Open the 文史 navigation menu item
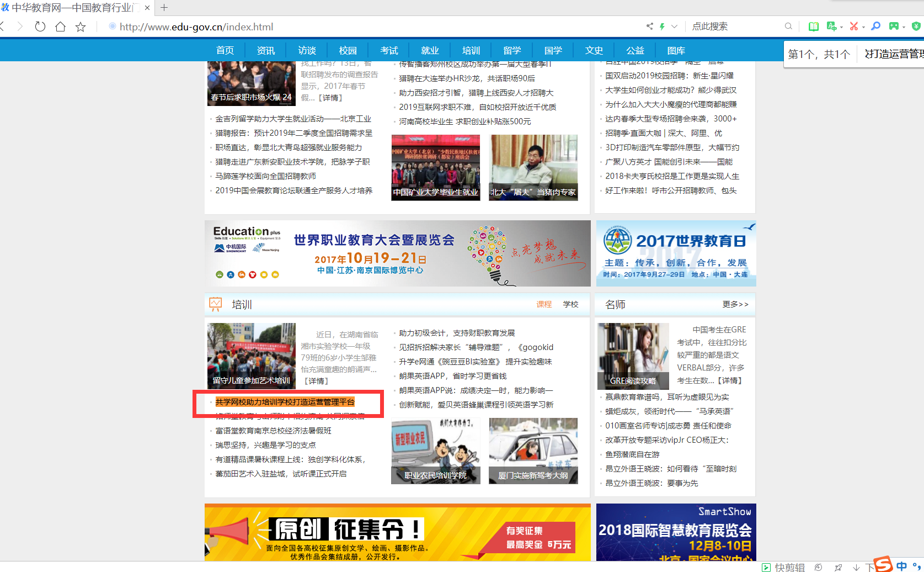The width and height of the screenshot is (924, 572). (594, 50)
